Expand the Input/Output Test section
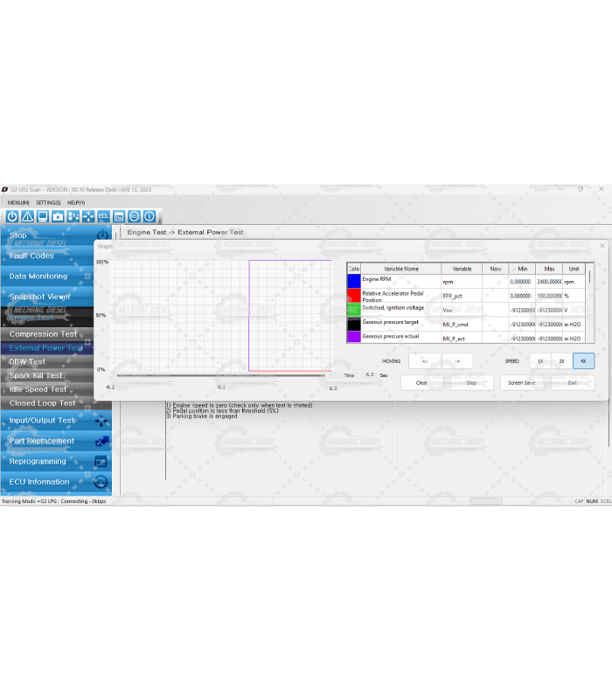Image resolution: width=612 pixels, height=700 pixels. click(45, 420)
